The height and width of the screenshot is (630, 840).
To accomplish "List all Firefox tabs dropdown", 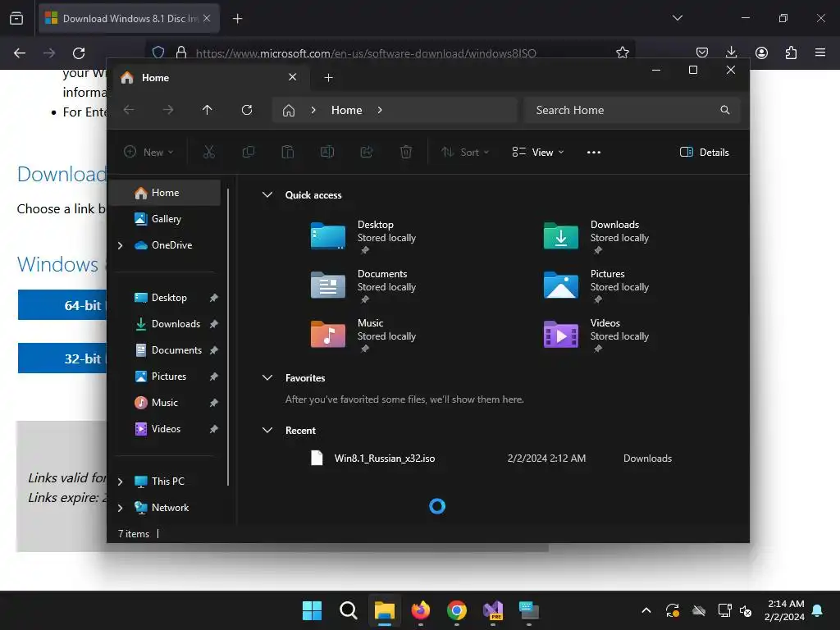I will (x=677, y=18).
